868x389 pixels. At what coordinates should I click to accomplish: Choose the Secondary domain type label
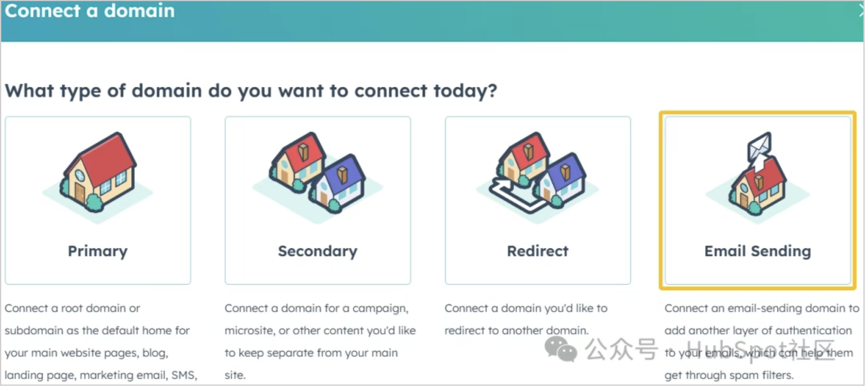(x=317, y=251)
